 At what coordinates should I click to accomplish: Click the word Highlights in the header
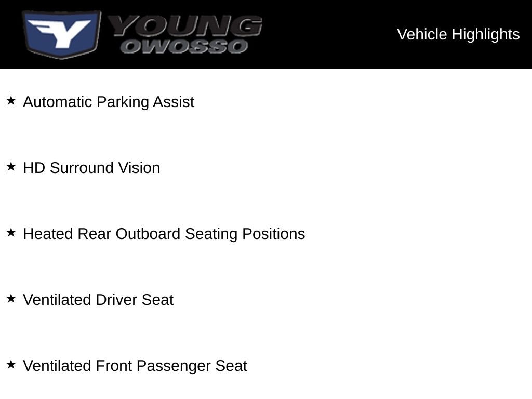[x=486, y=35]
